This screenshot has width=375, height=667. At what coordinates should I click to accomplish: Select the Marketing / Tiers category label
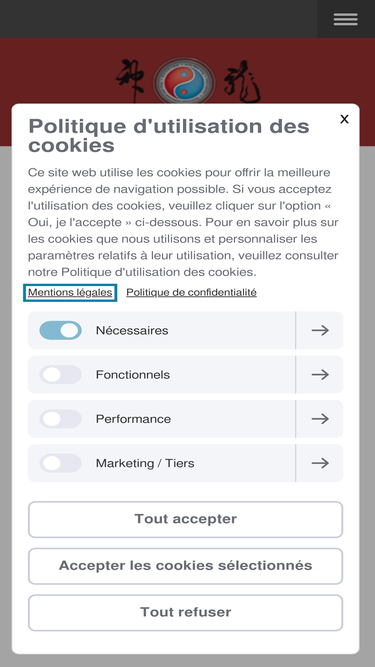pos(145,463)
